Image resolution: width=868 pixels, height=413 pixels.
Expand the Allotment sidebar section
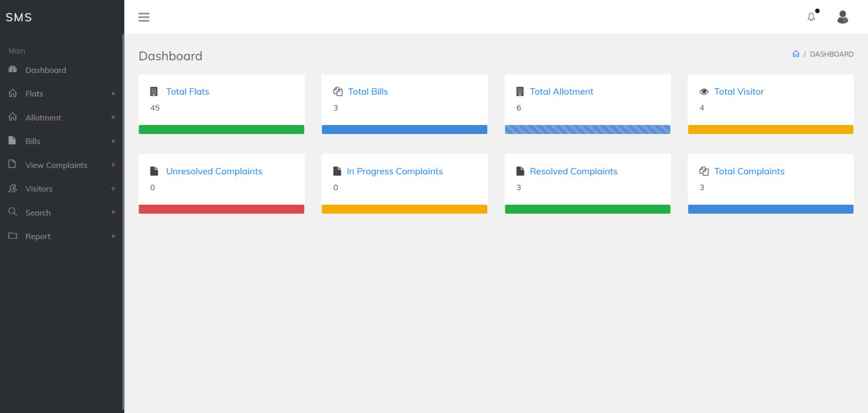[113, 117]
